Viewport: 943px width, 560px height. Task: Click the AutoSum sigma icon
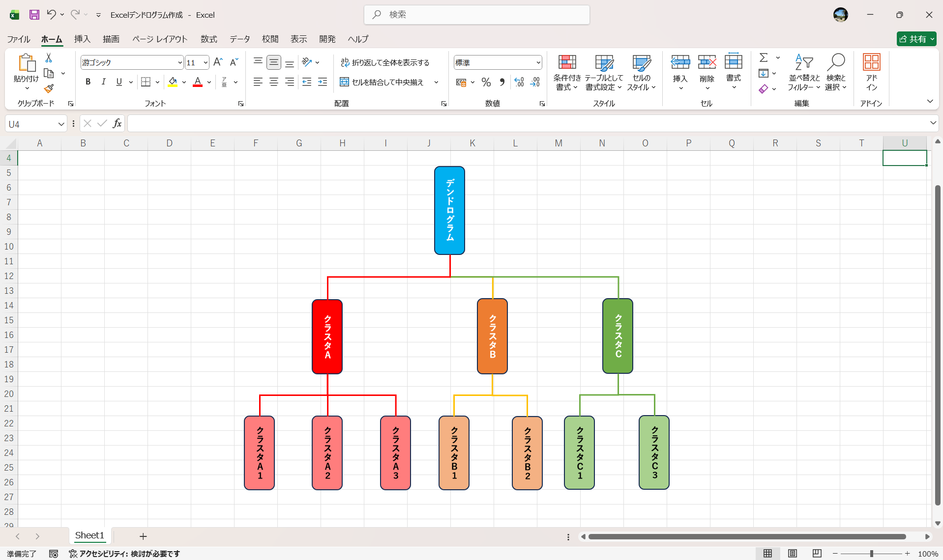pos(763,58)
